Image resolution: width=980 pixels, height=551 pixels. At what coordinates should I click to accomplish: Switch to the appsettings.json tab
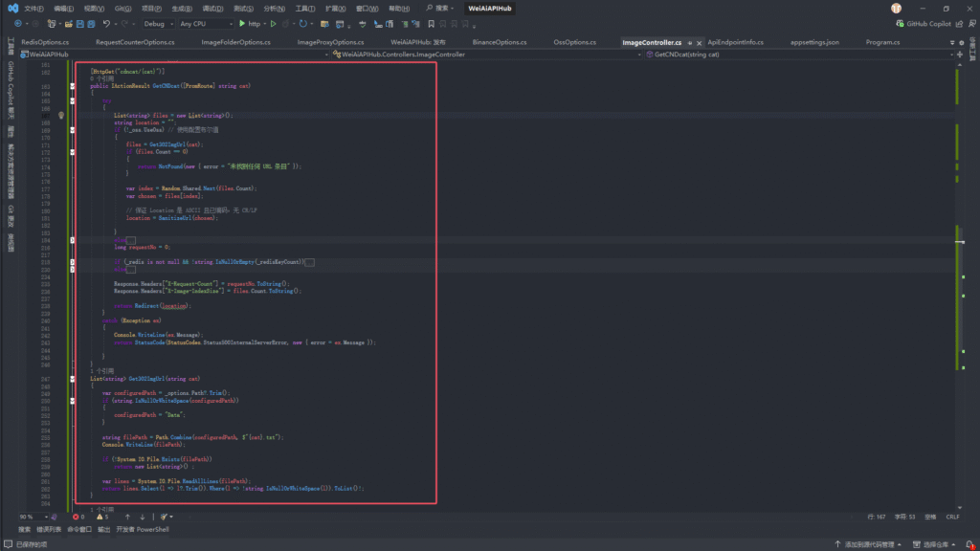click(x=814, y=43)
